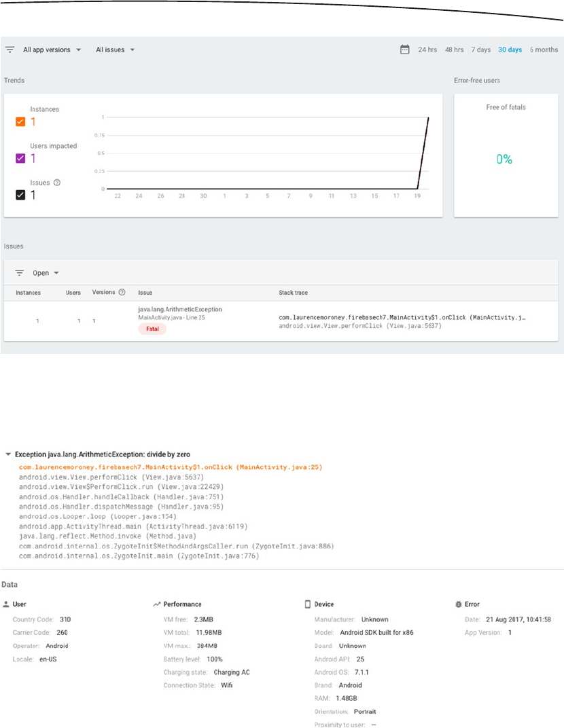
Task: Click the filter icon in the Issues table
Action: click(20, 273)
